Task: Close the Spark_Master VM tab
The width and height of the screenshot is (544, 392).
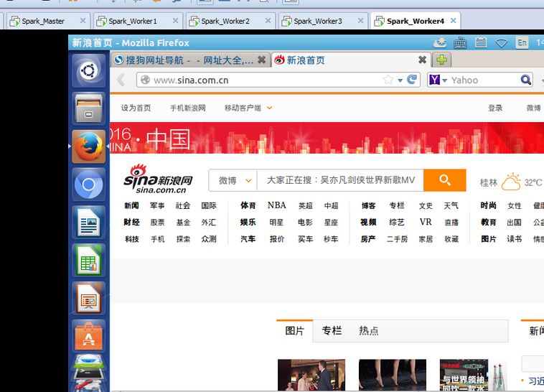Action: point(83,21)
